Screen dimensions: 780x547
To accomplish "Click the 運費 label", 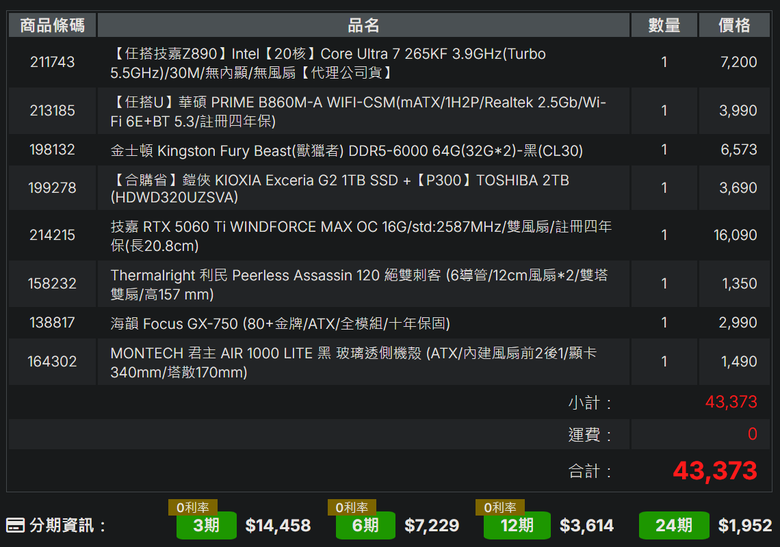I will [590, 435].
